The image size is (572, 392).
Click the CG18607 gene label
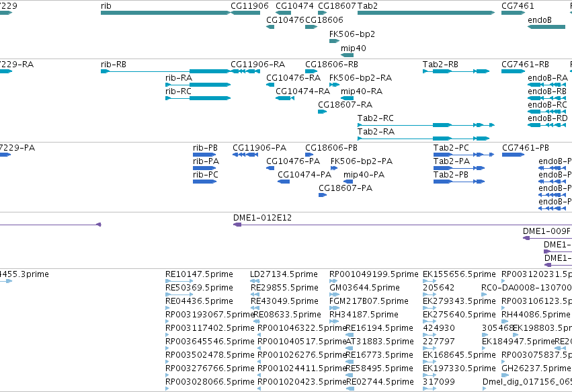coord(337,6)
